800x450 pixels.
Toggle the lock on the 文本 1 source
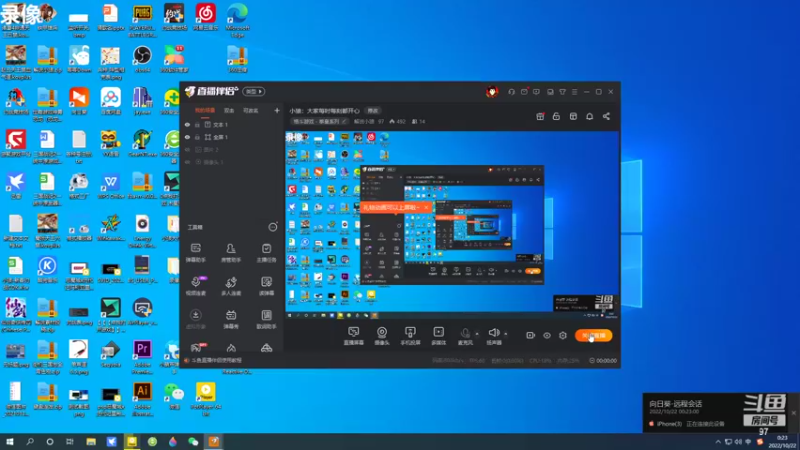(x=197, y=124)
